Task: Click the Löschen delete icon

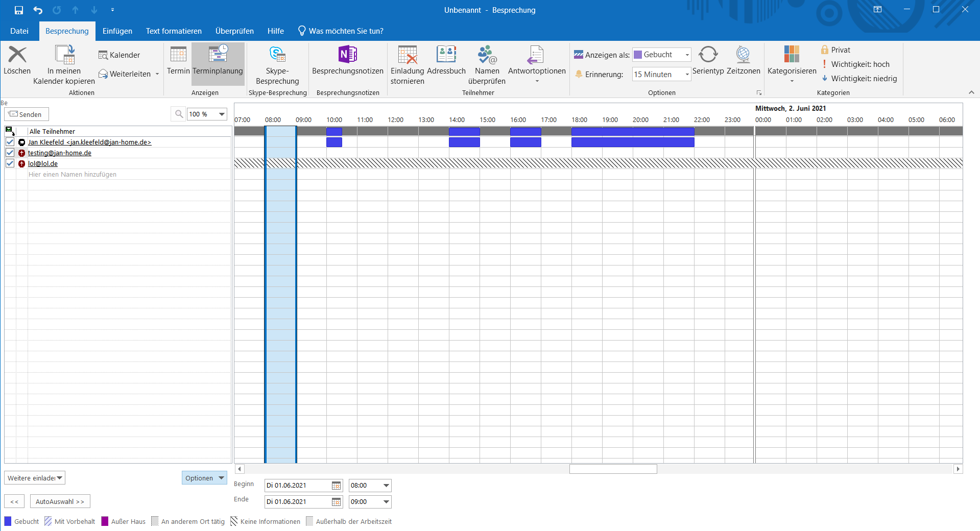Action: coord(17,55)
